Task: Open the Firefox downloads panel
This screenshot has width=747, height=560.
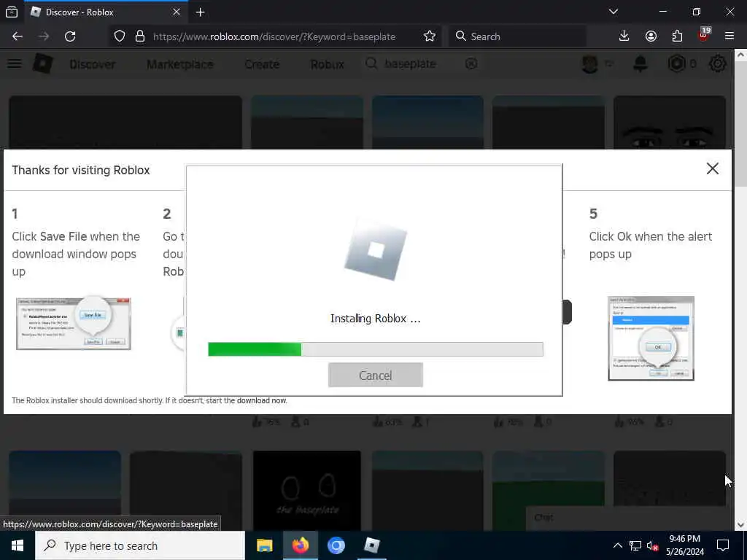Action: pos(624,36)
